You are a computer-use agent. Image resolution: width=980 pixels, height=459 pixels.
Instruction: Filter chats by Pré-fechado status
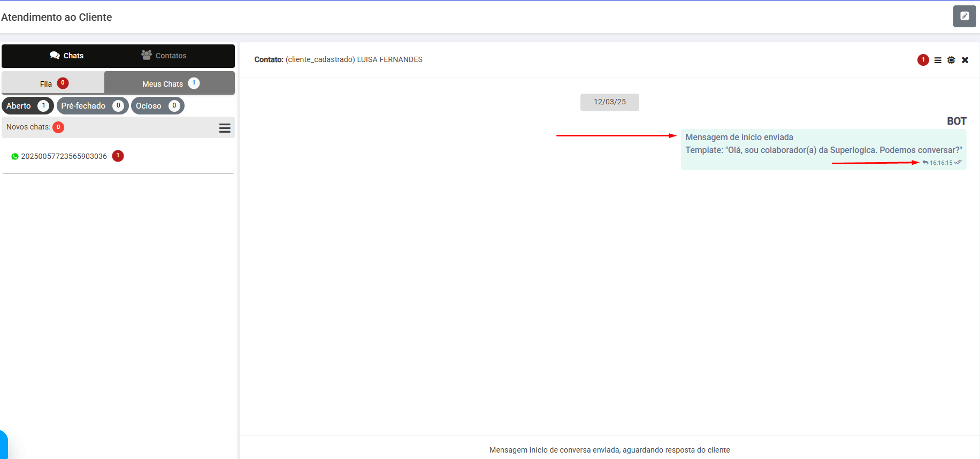93,106
